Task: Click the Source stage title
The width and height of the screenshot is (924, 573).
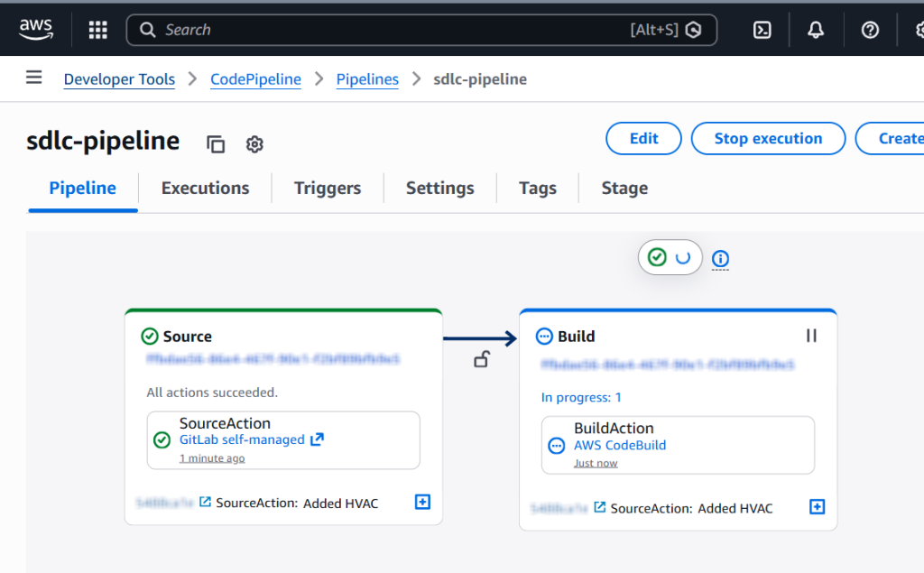Action: tap(188, 336)
